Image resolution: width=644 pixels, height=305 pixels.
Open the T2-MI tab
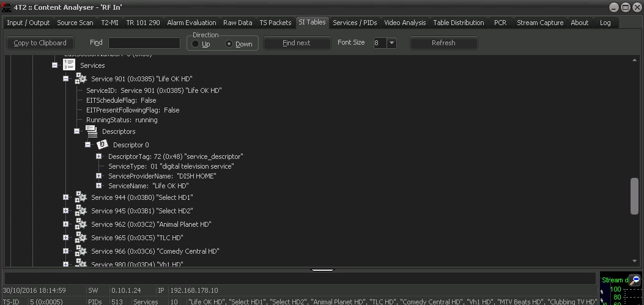point(109,23)
